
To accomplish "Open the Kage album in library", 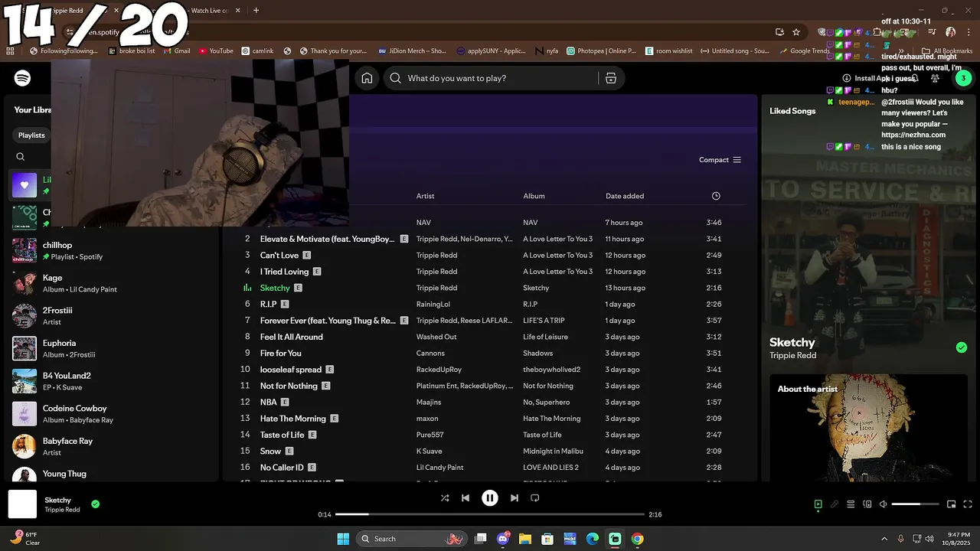I will (111, 283).
